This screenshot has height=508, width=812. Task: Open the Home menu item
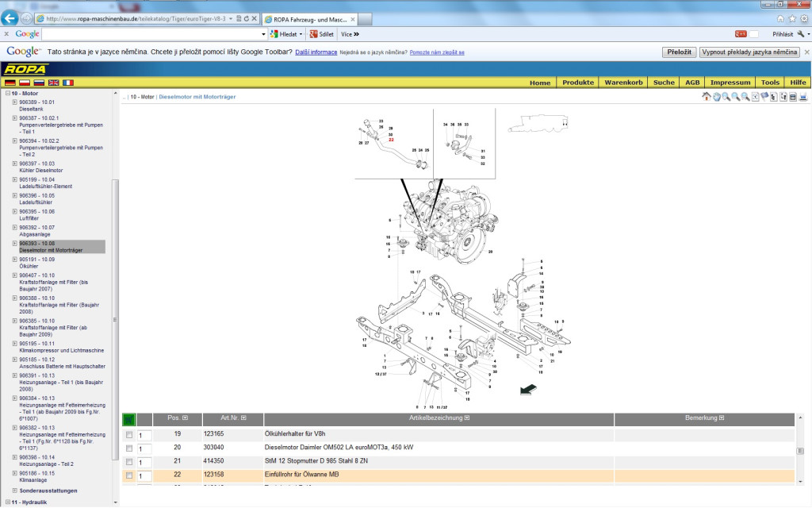[x=539, y=83]
